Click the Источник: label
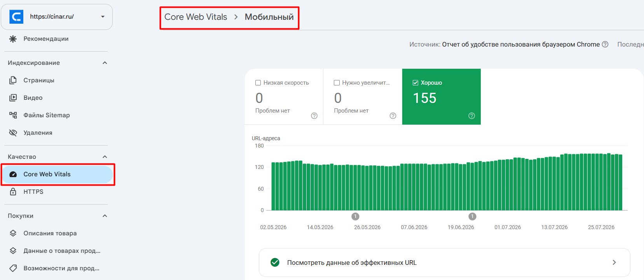This screenshot has width=644, height=280. click(425, 44)
